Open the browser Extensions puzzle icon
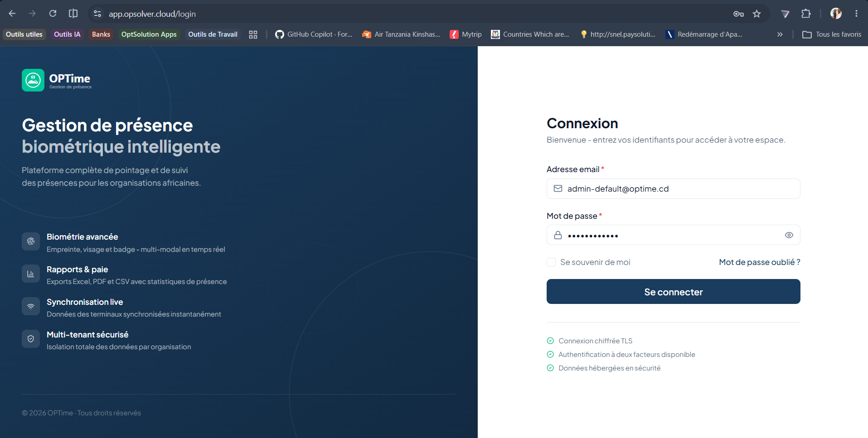Viewport: 868px width, 438px height. coord(806,14)
